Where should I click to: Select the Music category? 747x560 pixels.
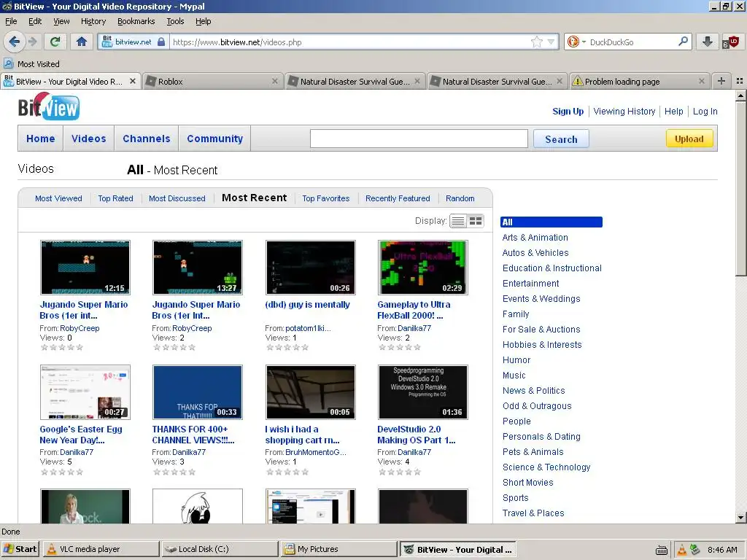tap(514, 376)
